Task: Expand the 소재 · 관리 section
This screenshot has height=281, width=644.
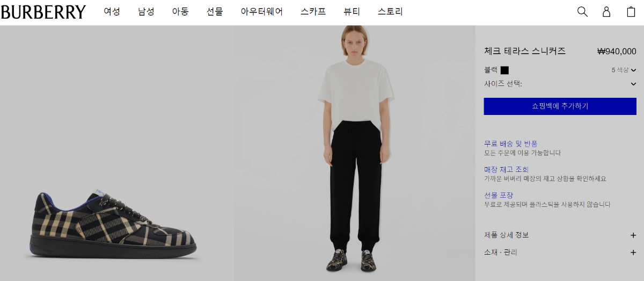Action: pos(560,253)
